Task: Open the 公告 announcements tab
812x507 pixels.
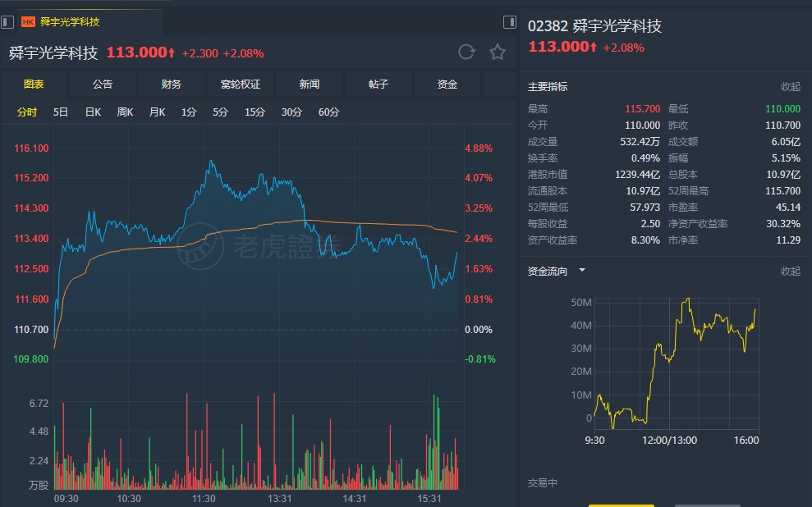Action: [103, 84]
